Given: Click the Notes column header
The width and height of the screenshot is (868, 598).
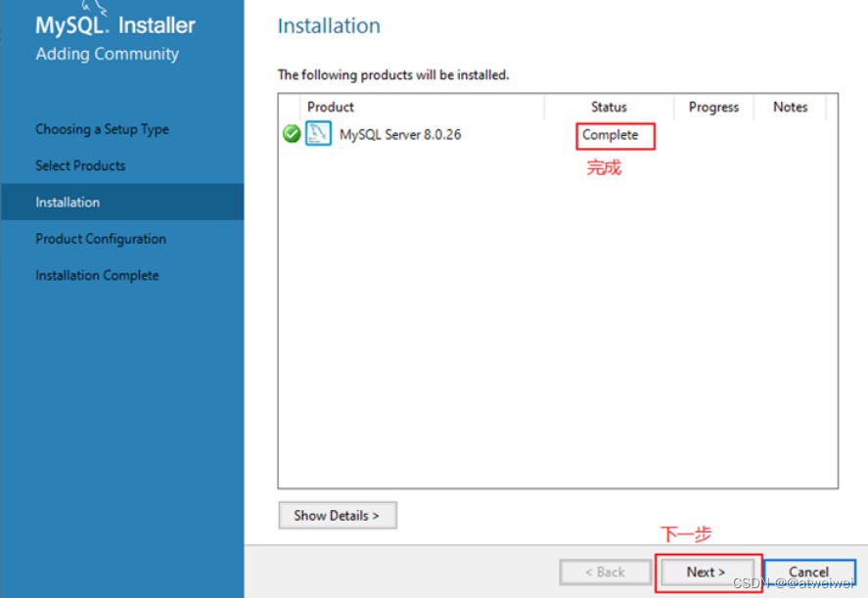Looking at the screenshot, I should pyautogui.click(x=790, y=107).
